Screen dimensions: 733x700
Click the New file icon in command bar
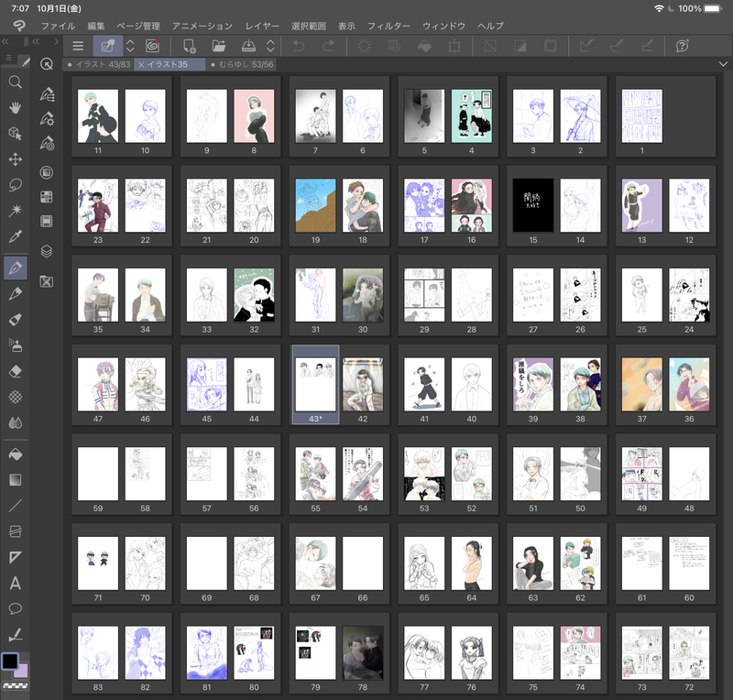tap(189, 46)
